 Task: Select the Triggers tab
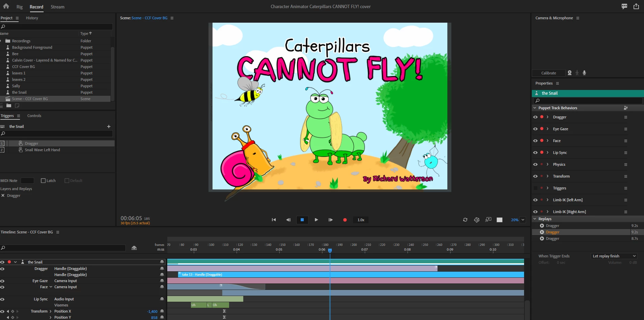point(7,116)
